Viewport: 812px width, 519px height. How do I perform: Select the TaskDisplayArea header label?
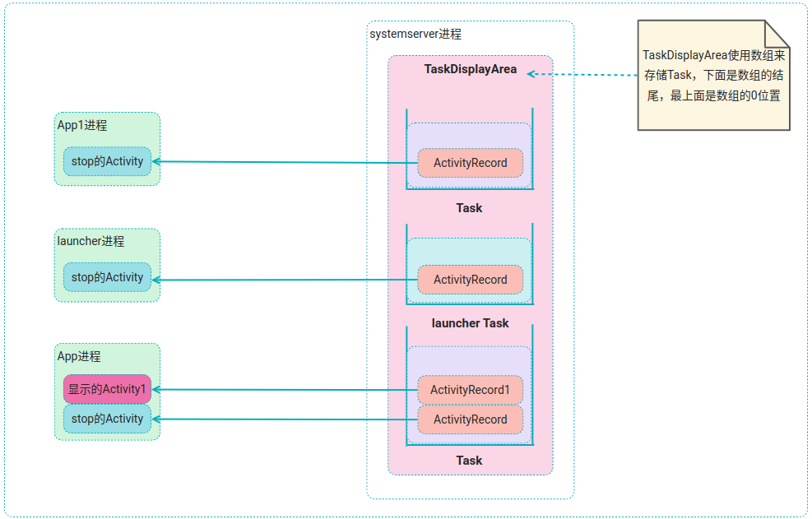[470, 69]
